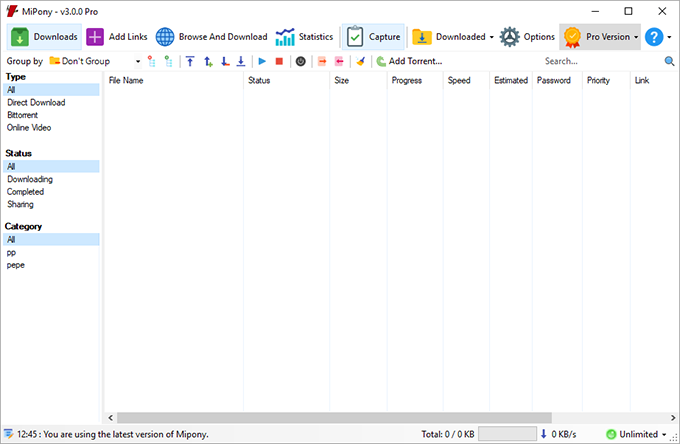Image resolution: width=680 pixels, height=444 pixels.
Task: Click the Add Links button
Action: (117, 37)
